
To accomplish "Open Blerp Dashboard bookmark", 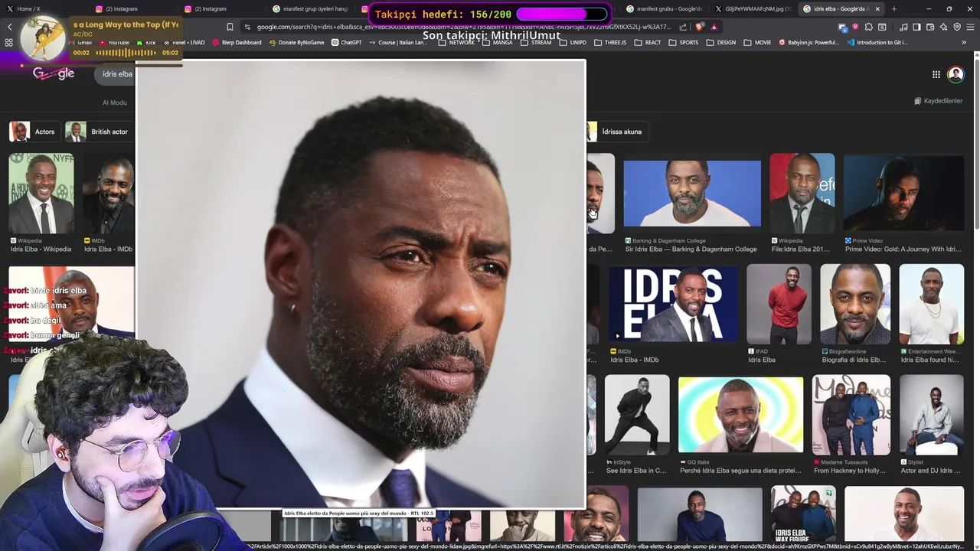I will (237, 42).
